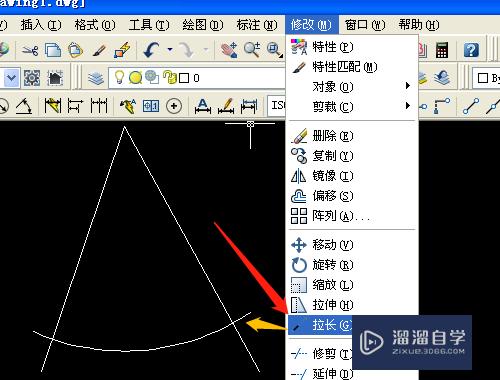Click the Zoom realtime magnifier icon
Screen dimensions: 500x380
point(252,50)
